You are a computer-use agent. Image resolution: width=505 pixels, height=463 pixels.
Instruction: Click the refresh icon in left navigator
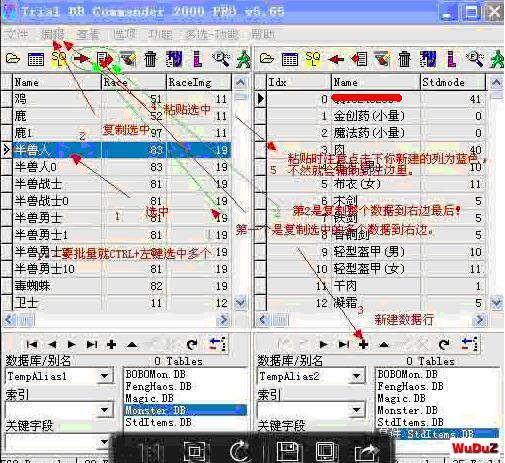(192, 344)
